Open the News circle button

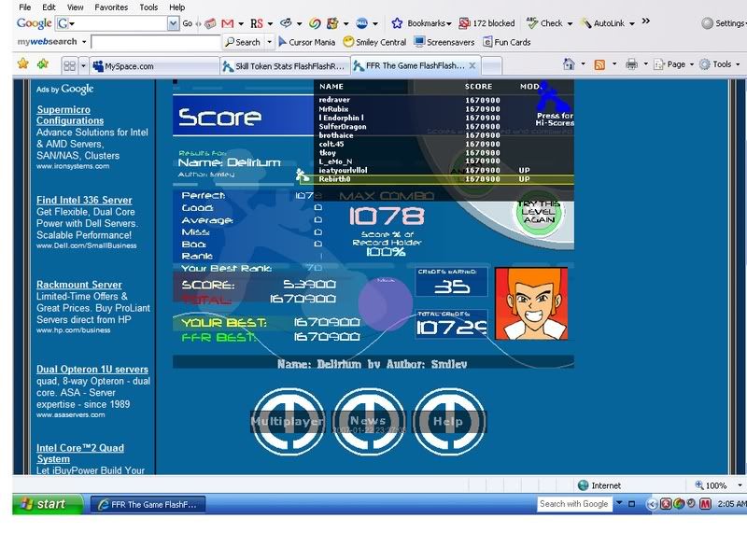pos(368,422)
